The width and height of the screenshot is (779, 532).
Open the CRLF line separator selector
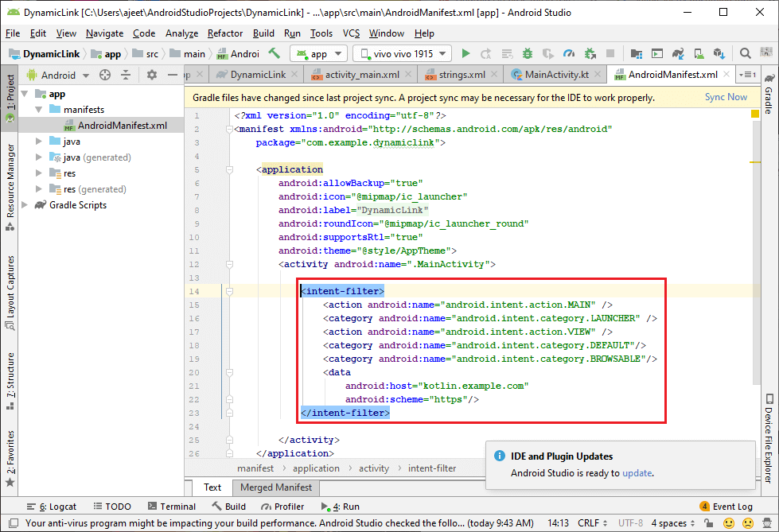tap(592, 523)
